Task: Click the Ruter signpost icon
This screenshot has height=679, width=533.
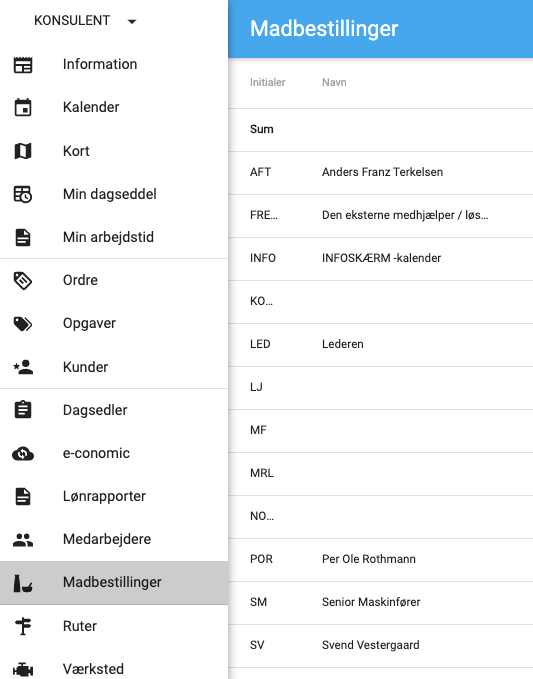Action: tap(23, 626)
